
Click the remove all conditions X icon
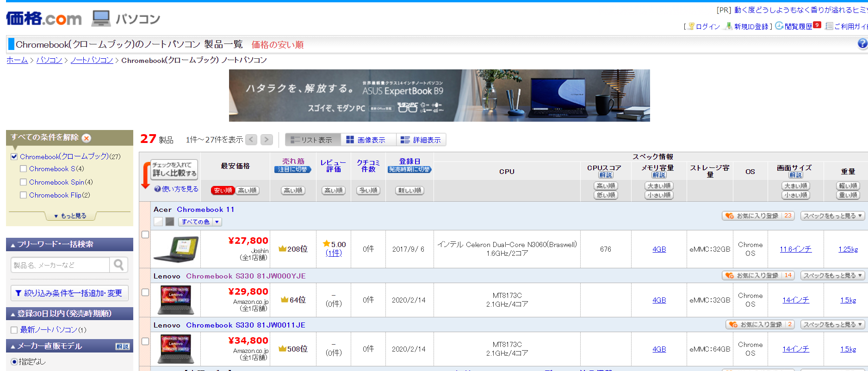coord(87,138)
